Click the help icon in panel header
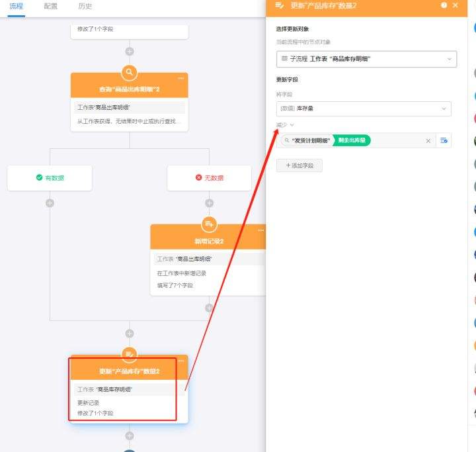 [x=444, y=5]
